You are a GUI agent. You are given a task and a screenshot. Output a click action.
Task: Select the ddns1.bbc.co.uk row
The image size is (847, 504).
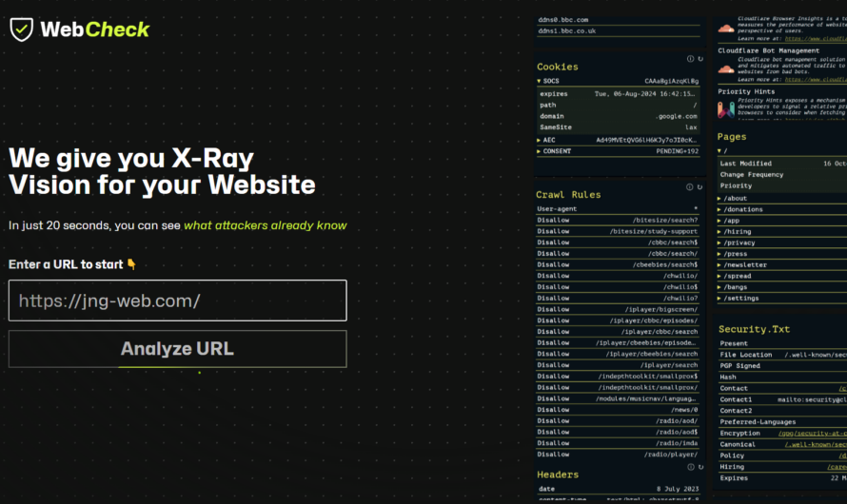tap(619, 31)
